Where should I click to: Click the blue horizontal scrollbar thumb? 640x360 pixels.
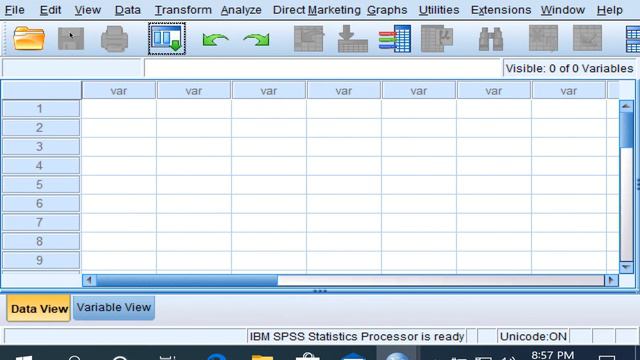point(187,280)
